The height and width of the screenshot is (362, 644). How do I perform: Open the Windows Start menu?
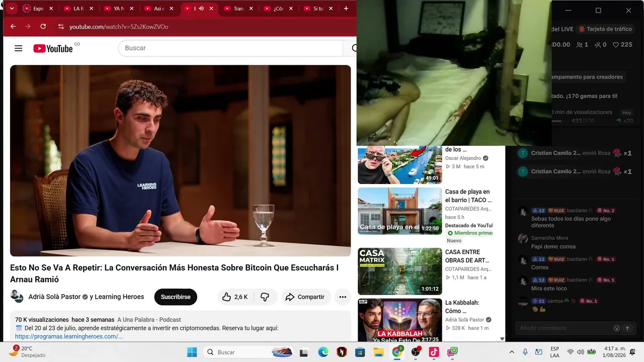192,352
